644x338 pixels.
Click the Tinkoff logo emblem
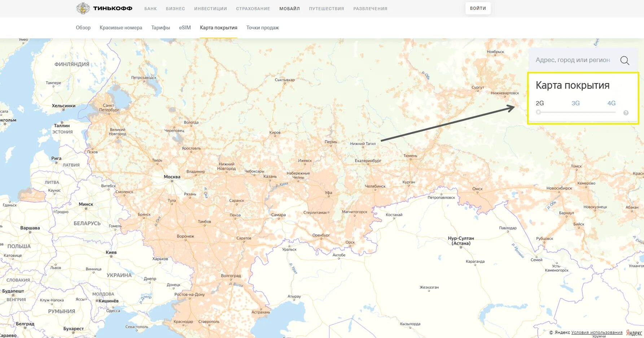pos(83,8)
